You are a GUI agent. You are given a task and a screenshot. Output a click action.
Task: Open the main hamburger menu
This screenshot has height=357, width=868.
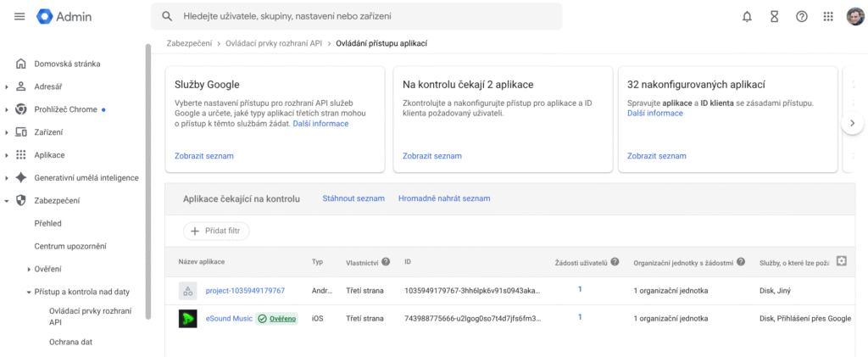pyautogui.click(x=19, y=16)
